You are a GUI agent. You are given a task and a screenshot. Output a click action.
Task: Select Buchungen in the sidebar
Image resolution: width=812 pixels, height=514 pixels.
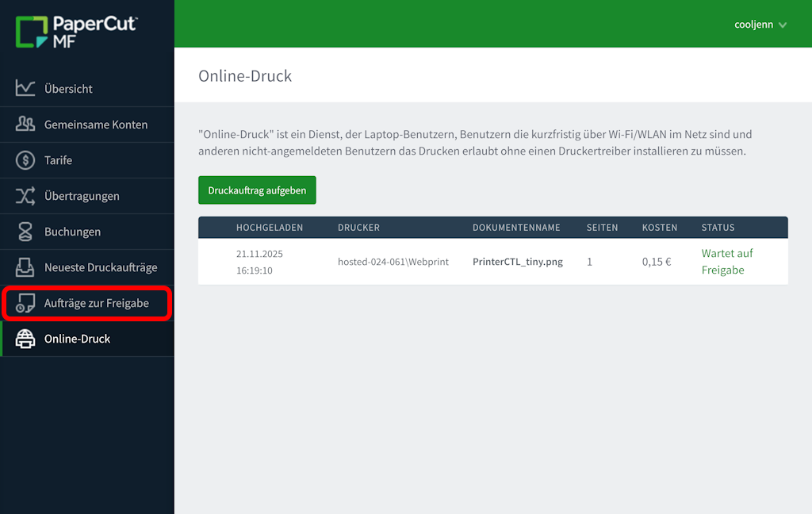coord(72,232)
